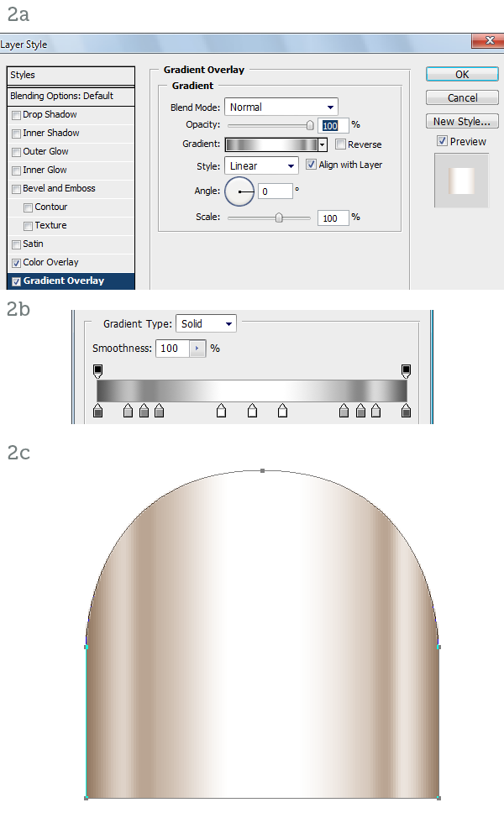Click the right middle anchor point of shape

click(438, 647)
